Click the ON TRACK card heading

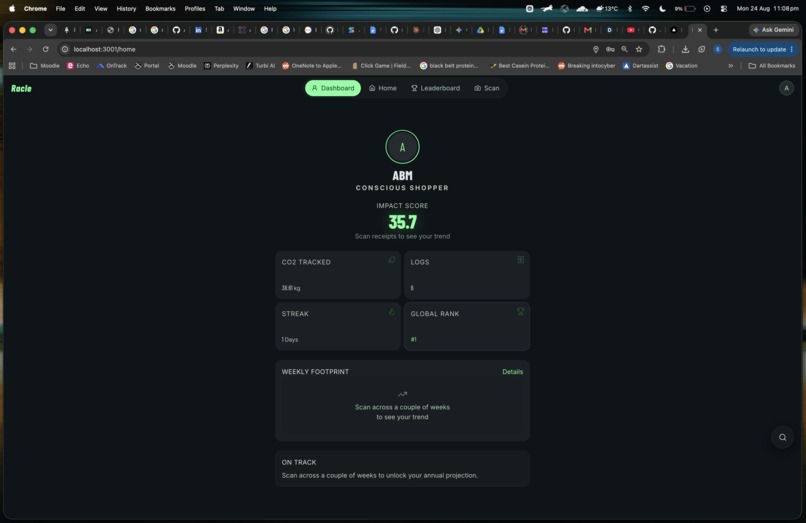299,462
